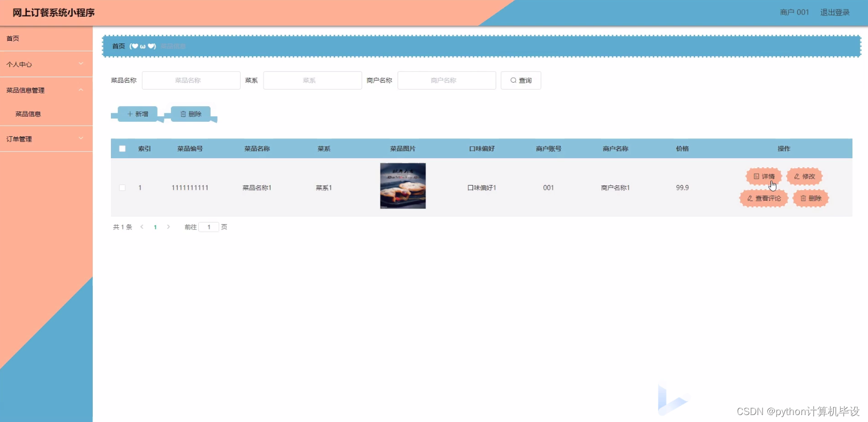Select the 菜品信息 submenu item
868x422 pixels.
(46, 114)
